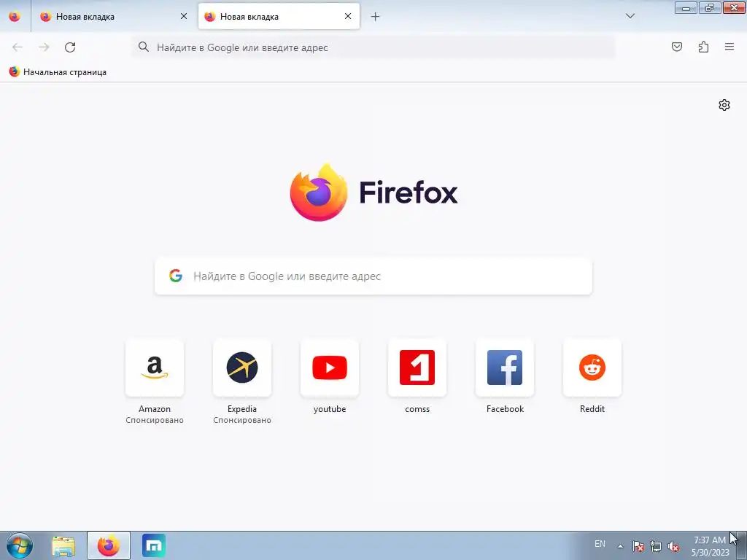
Task: Open Windows Explorer from taskbar
Action: click(63, 545)
